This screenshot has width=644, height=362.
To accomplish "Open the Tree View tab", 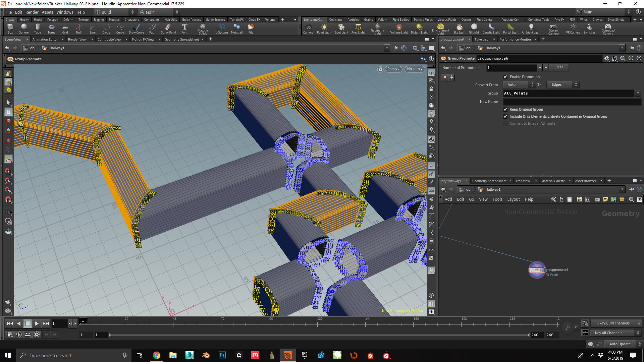I will 523,181.
